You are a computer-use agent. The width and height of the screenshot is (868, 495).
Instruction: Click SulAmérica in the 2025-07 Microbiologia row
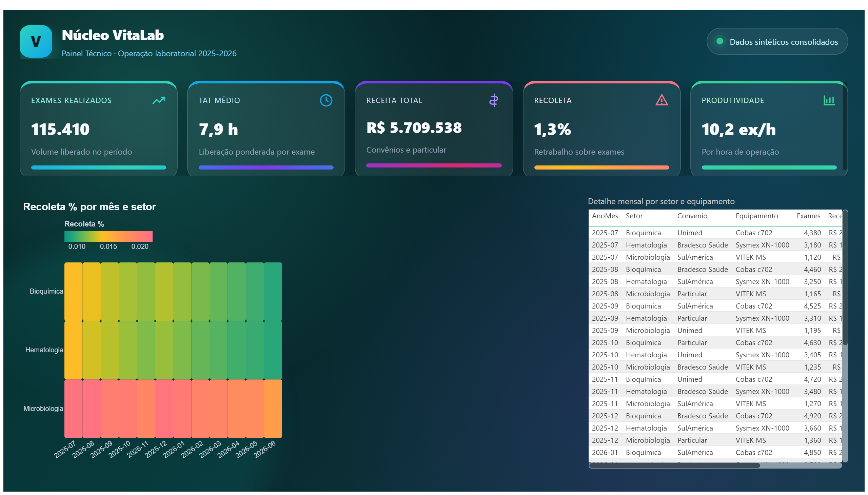pos(695,257)
